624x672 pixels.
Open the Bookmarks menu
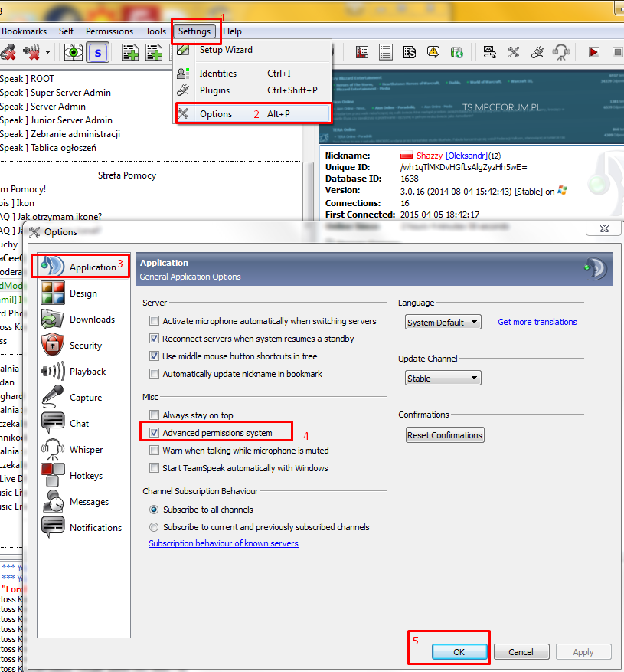click(x=24, y=31)
